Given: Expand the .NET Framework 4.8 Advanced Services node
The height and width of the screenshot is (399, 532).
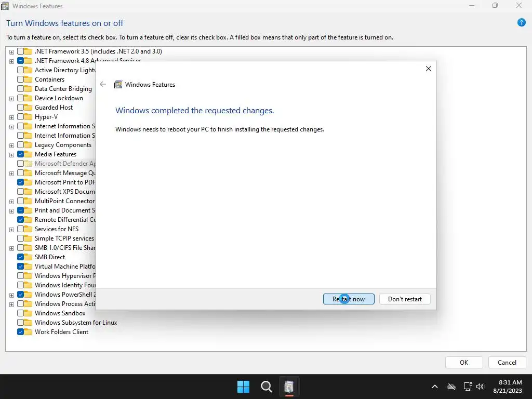Looking at the screenshot, I should (x=11, y=61).
